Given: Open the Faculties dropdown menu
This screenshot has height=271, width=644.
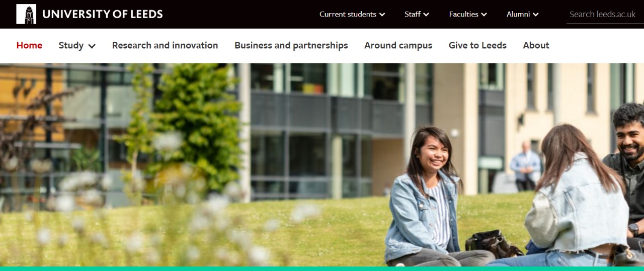Looking at the screenshot, I should [x=468, y=14].
